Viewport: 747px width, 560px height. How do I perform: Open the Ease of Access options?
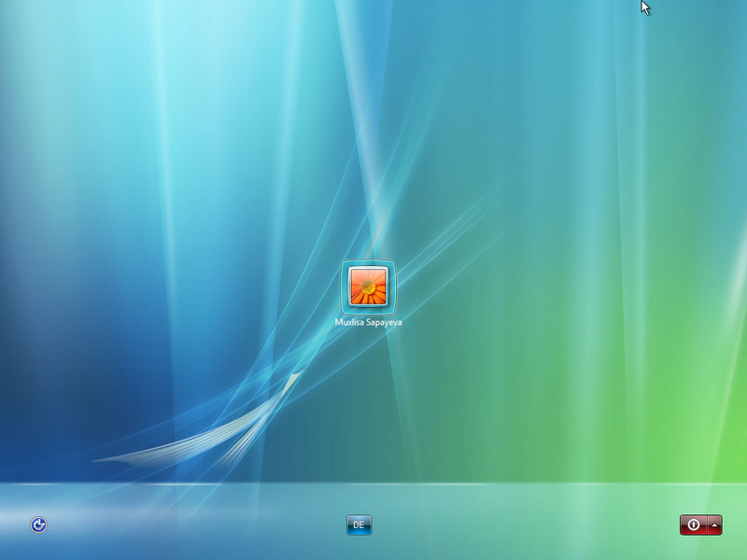coord(38,525)
